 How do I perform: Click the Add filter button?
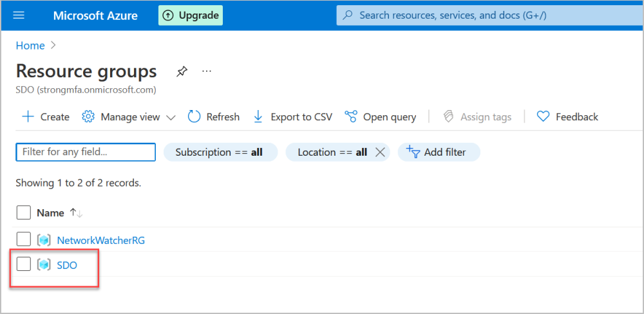pos(439,152)
